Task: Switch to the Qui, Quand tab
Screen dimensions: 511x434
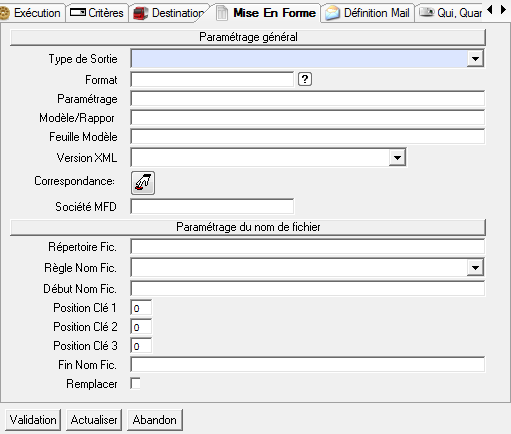Action: (450, 13)
